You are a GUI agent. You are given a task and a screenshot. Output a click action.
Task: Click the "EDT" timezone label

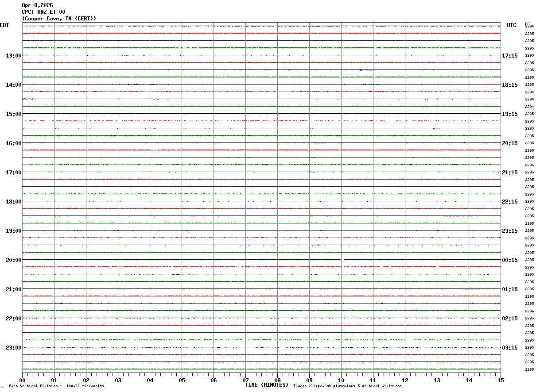click(x=4, y=25)
